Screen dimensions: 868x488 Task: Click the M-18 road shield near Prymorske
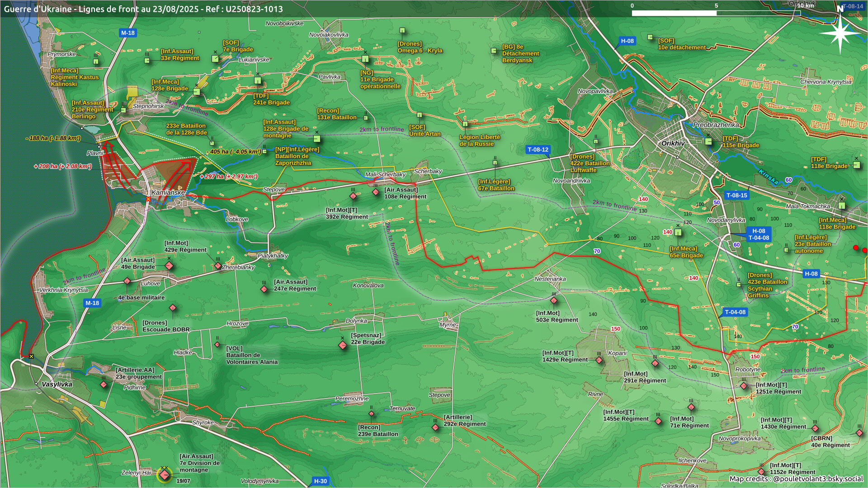127,33
